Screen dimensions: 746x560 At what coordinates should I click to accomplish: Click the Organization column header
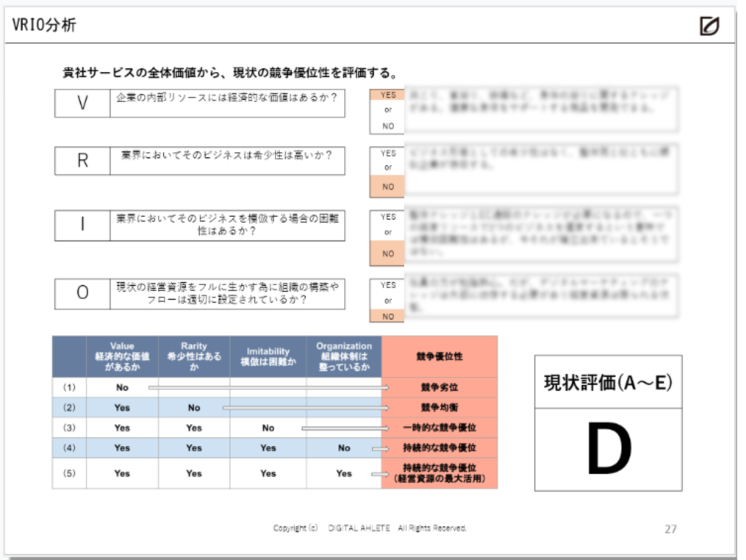point(344,356)
